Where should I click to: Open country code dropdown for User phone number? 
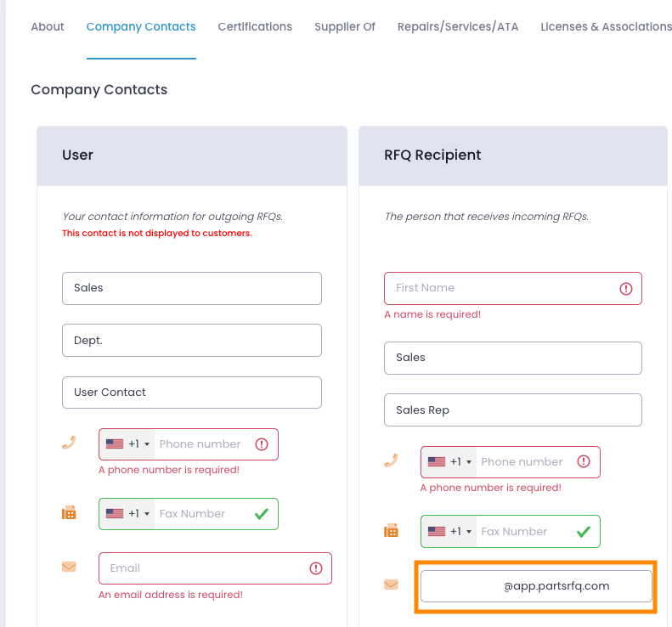click(127, 444)
